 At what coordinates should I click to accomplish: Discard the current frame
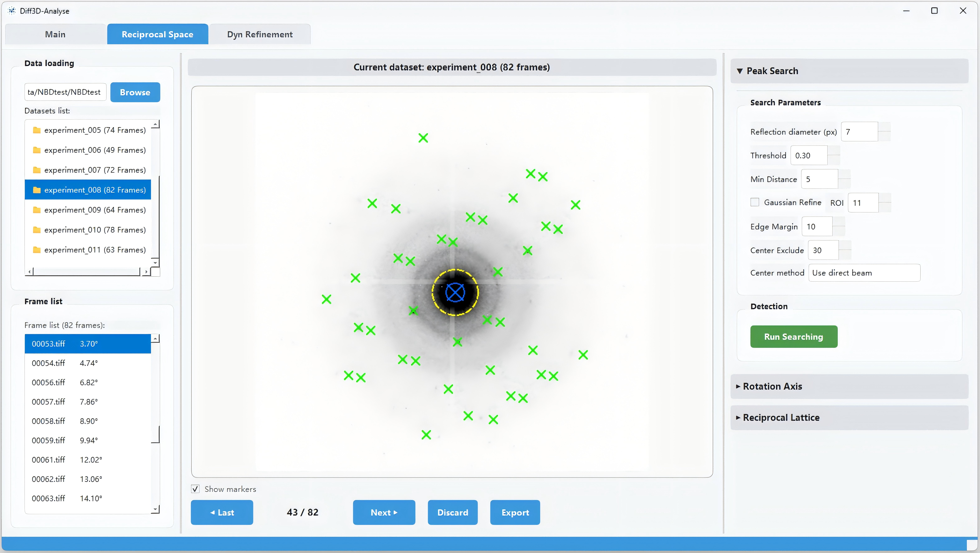click(453, 512)
